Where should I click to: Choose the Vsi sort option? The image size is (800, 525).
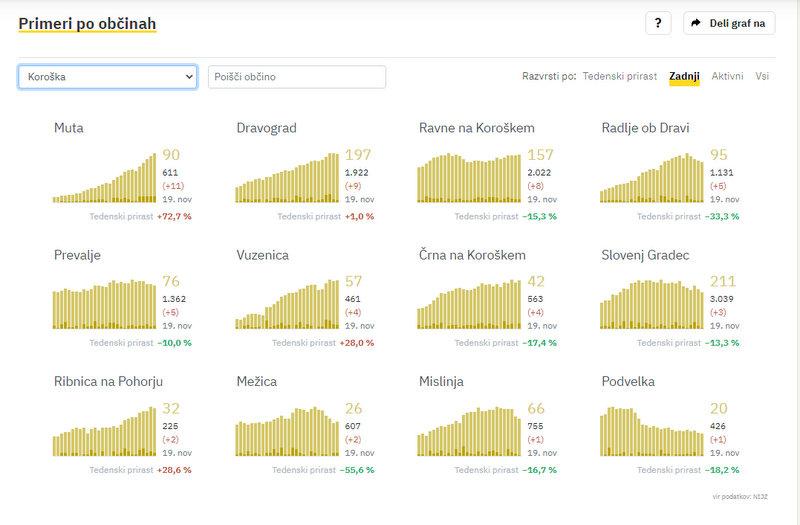pyautogui.click(x=762, y=76)
